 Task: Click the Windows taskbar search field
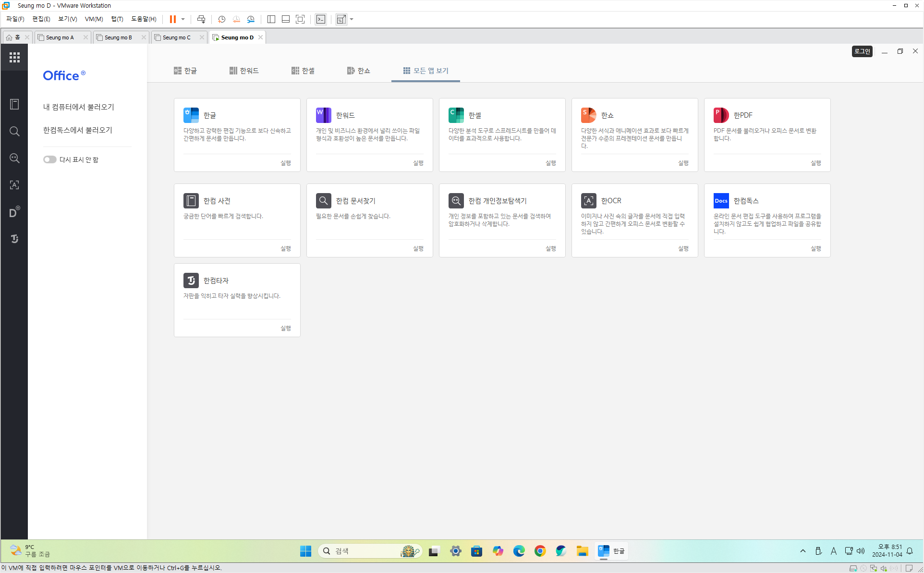tap(365, 551)
